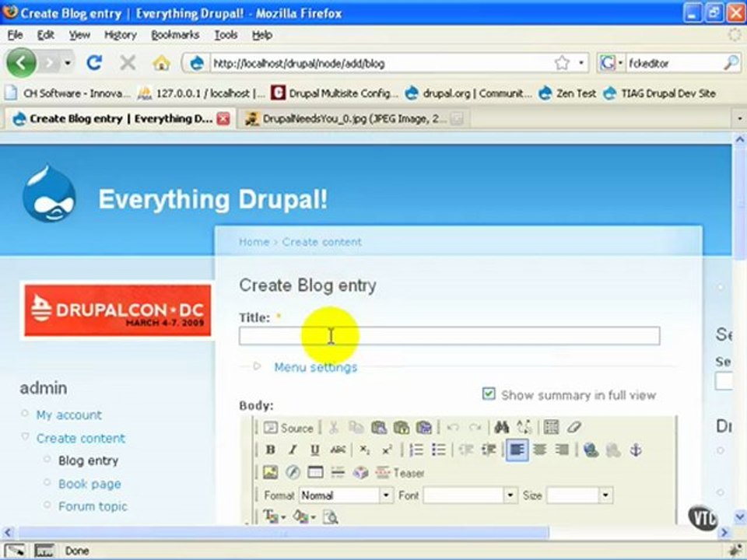The height and width of the screenshot is (560, 747).
Task: Open the address bar history dropdown
Action: click(x=580, y=63)
